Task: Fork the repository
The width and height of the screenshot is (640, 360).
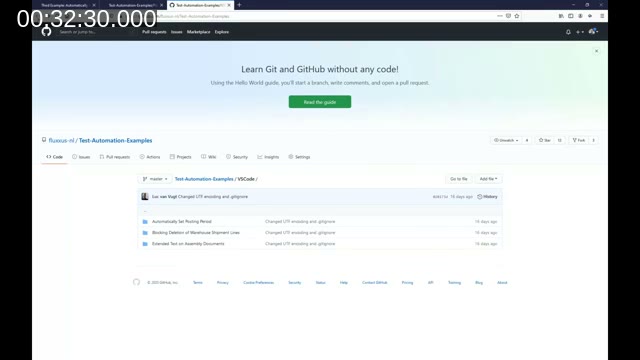Action: click(579, 140)
